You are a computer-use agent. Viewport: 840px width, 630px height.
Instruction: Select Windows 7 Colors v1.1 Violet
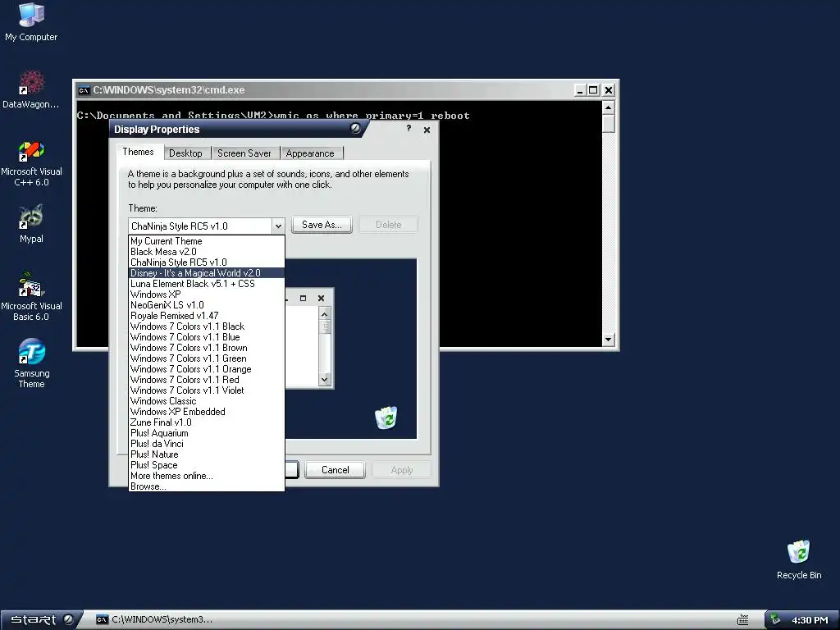click(206, 390)
